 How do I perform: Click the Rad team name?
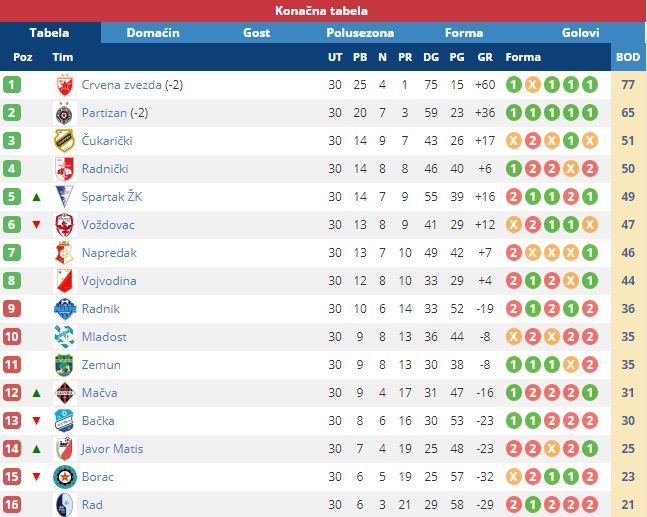tap(92, 505)
